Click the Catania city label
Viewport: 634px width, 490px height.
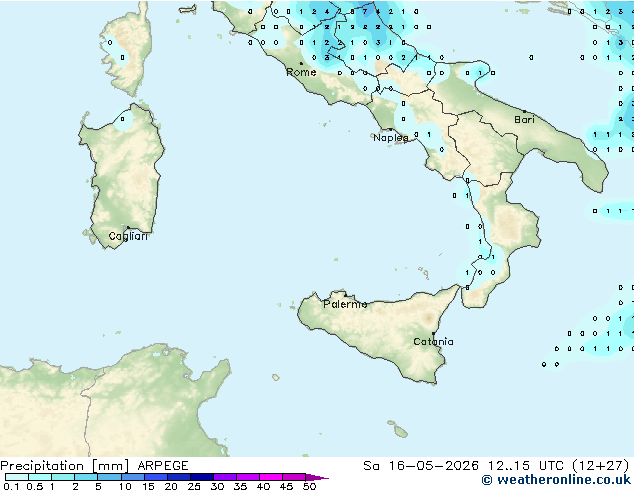click(x=433, y=342)
